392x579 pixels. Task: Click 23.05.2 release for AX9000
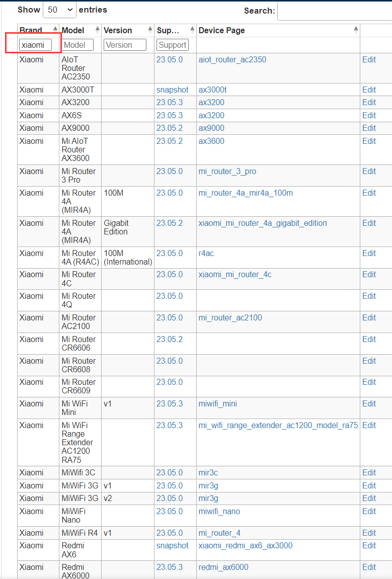[169, 128]
